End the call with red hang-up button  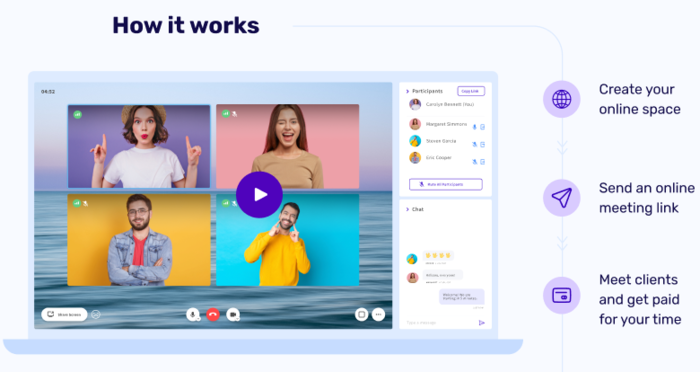pos(213,315)
